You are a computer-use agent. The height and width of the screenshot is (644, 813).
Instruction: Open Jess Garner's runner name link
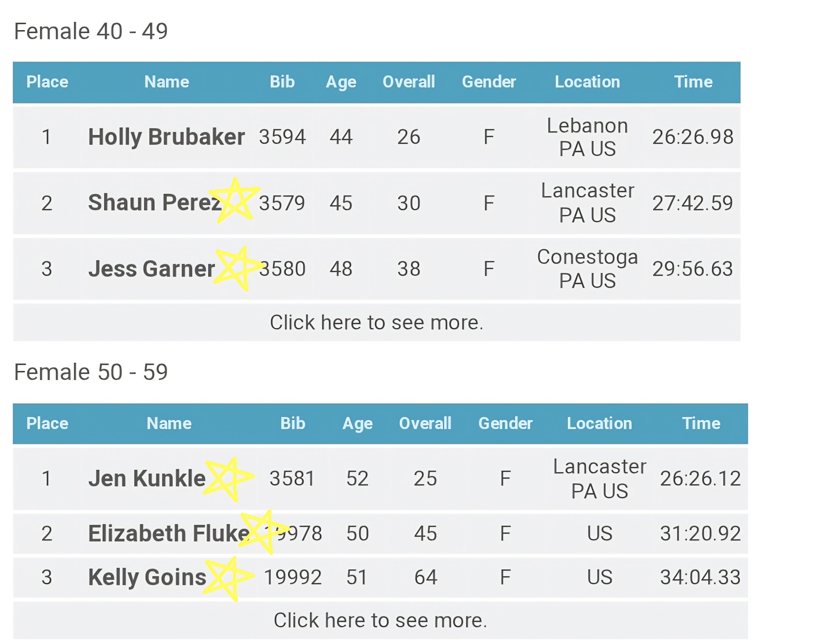(x=151, y=269)
